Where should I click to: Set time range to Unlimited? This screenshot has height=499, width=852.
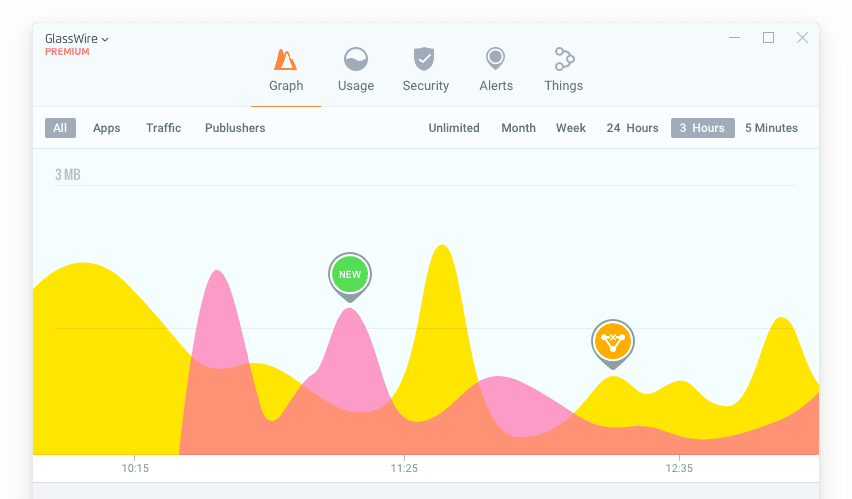click(x=454, y=128)
